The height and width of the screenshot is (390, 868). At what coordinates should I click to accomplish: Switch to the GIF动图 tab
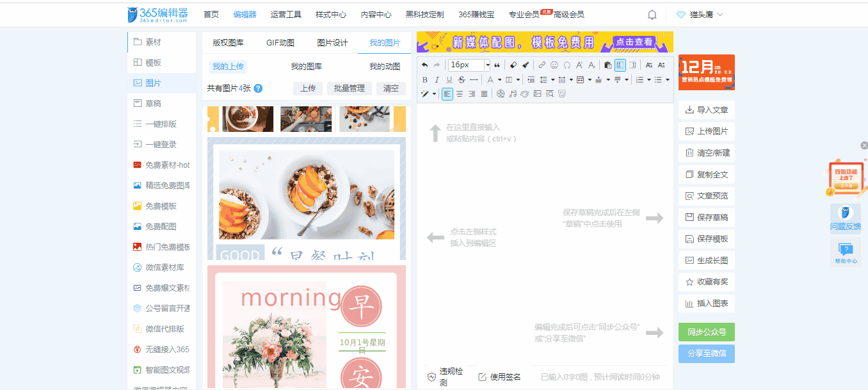click(x=280, y=43)
